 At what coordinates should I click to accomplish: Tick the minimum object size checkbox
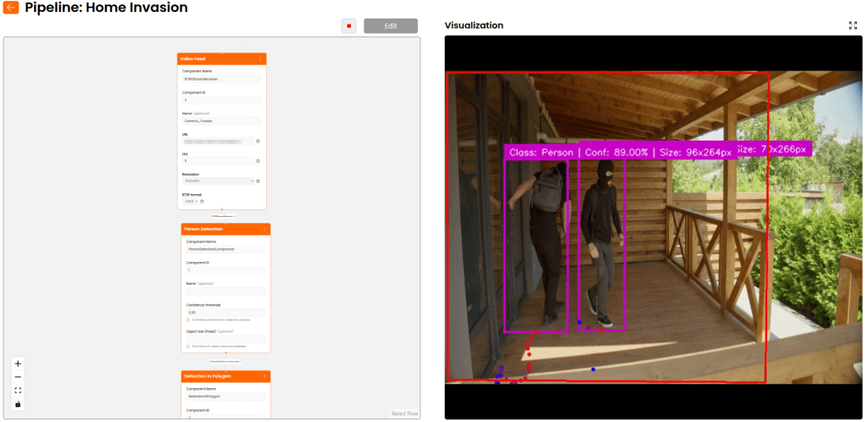[188, 347]
